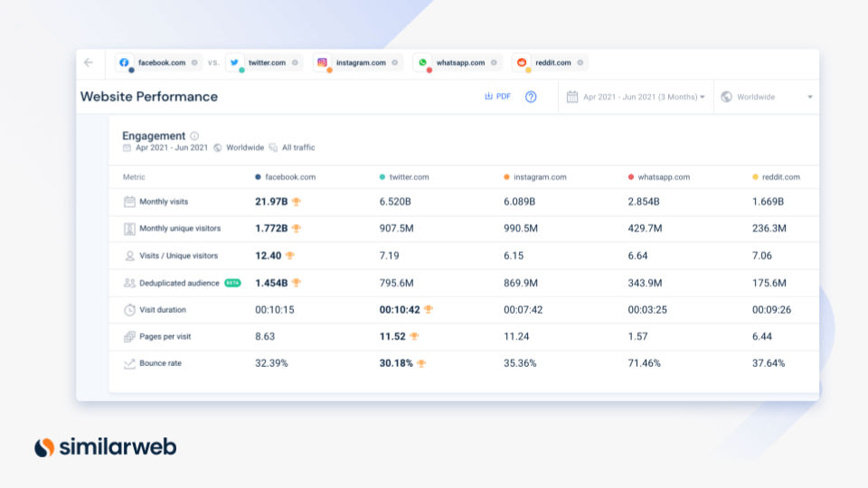Click the trophy icon next to 21.97B

296,202
